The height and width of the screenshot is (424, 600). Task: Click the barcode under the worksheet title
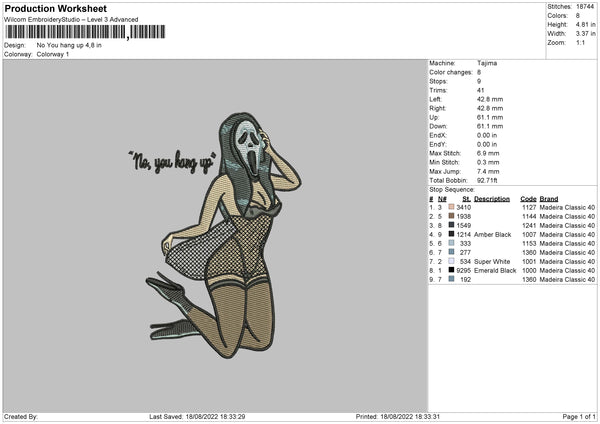tap(85, 32)
